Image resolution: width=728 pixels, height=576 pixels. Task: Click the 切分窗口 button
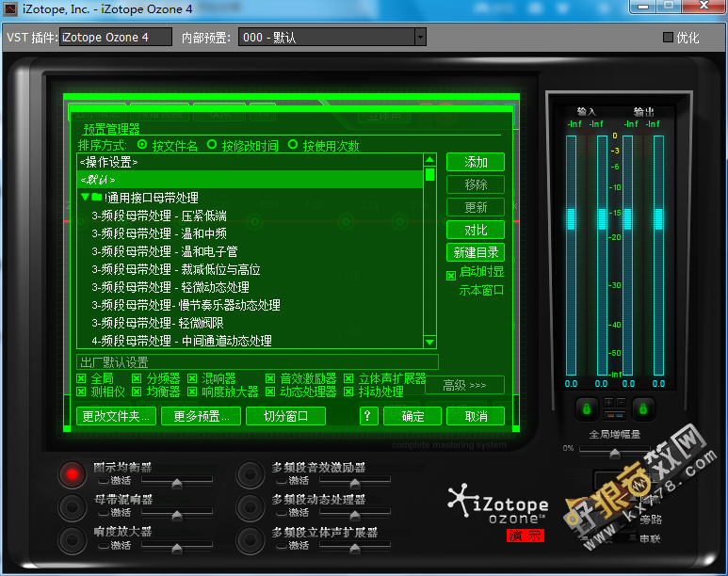285,416
